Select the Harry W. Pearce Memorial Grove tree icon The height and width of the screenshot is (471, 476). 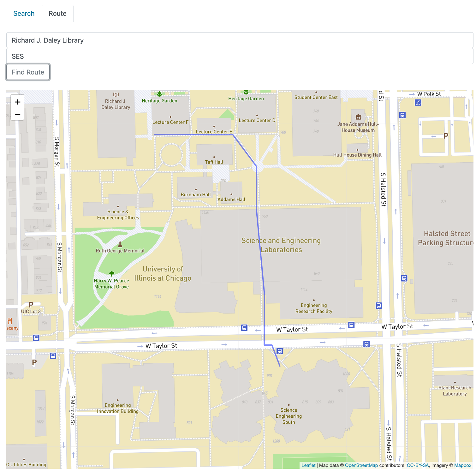[111, 273]
